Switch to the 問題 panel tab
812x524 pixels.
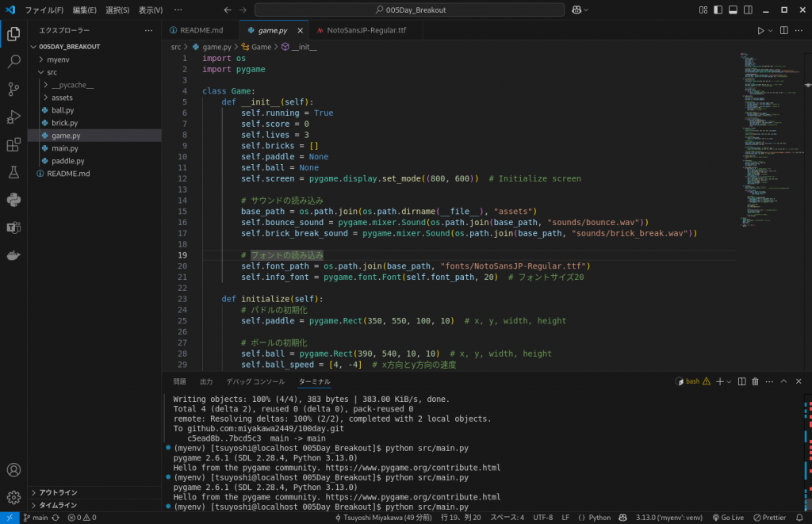point(180,381)
